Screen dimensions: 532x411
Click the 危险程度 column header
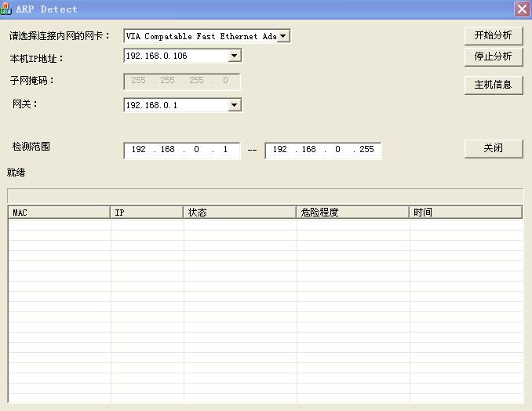pos(352,213)
